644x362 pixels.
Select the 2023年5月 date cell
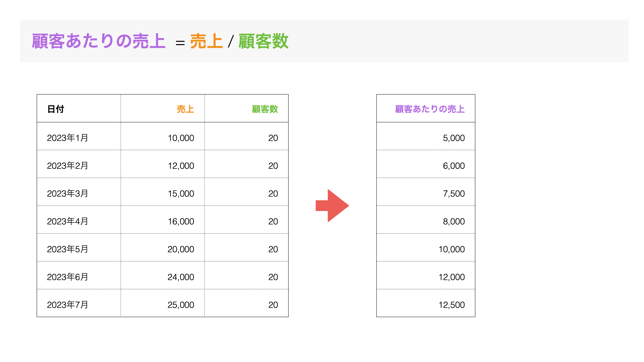pos(79,248)
